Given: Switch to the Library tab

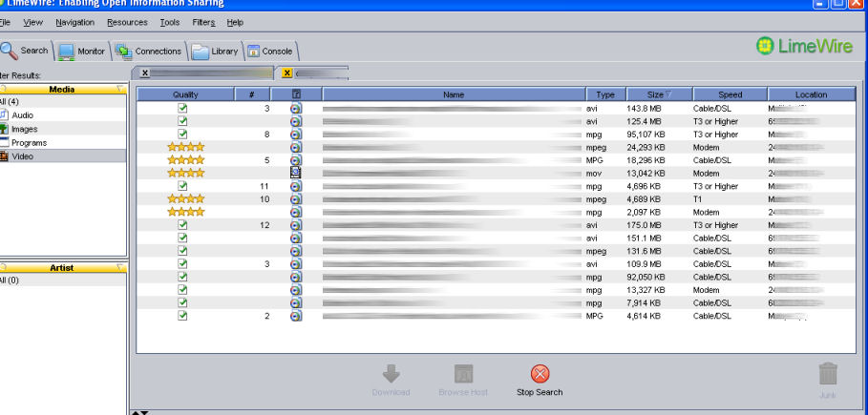Looking at the screenshot, I should click(x=216, y=52).
